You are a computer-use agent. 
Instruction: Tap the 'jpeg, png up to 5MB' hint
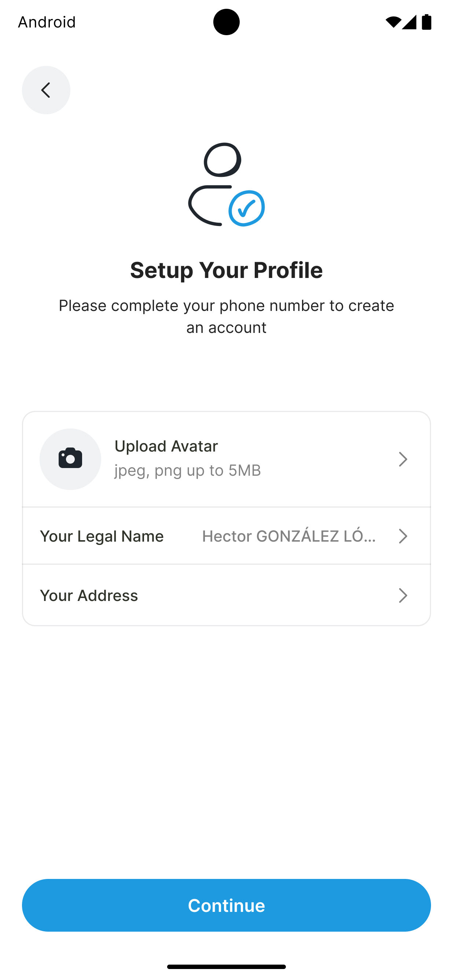(188, 471)
